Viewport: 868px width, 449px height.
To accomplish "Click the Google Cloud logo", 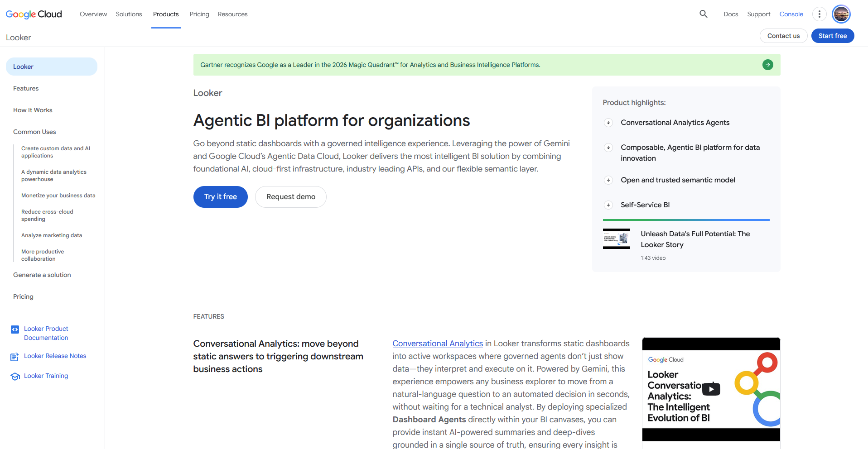I will 34,14.
